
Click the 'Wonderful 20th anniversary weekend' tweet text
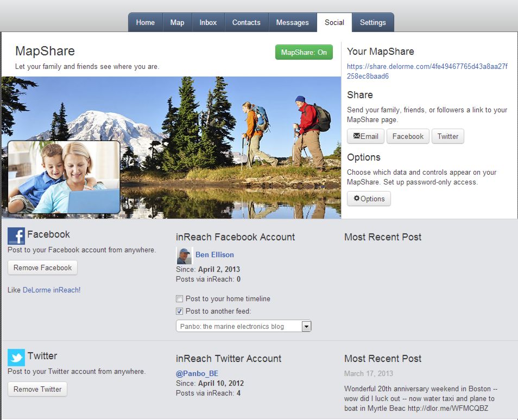point(421,398)
